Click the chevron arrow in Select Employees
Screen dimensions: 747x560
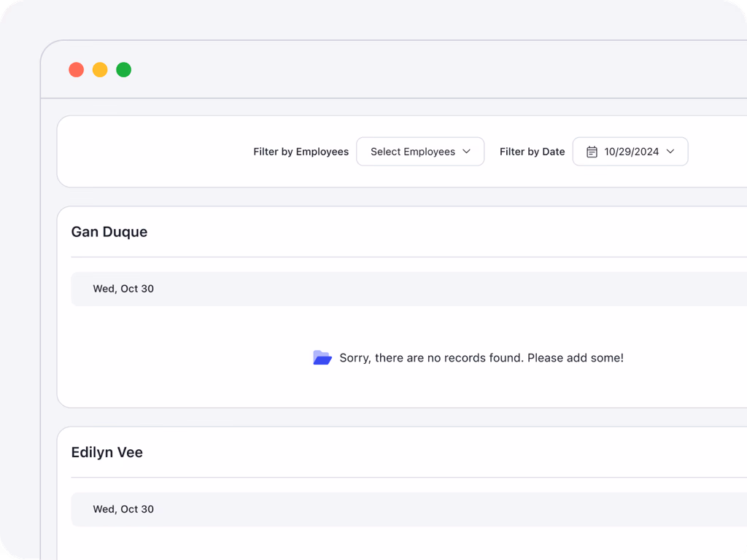click(x=467, y=152)
